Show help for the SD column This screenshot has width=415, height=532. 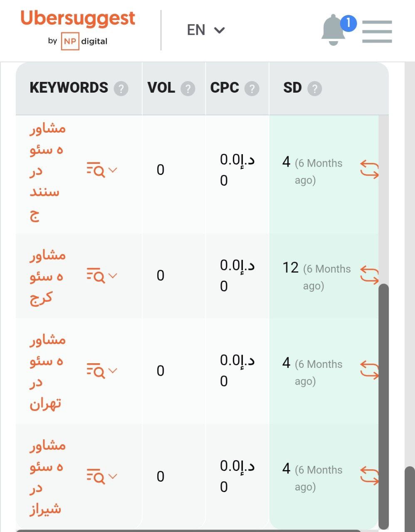315,89
